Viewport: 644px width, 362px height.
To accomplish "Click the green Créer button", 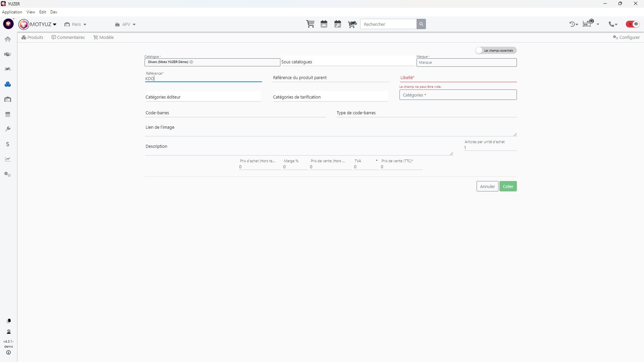I will pyautogui.click(x=508, y=187).
